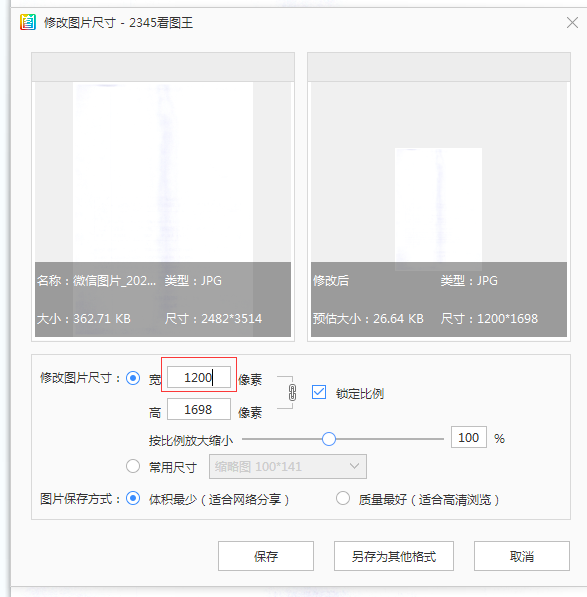Click the 保存 button
Screen dimensions: 587x597
pos(266,556)
